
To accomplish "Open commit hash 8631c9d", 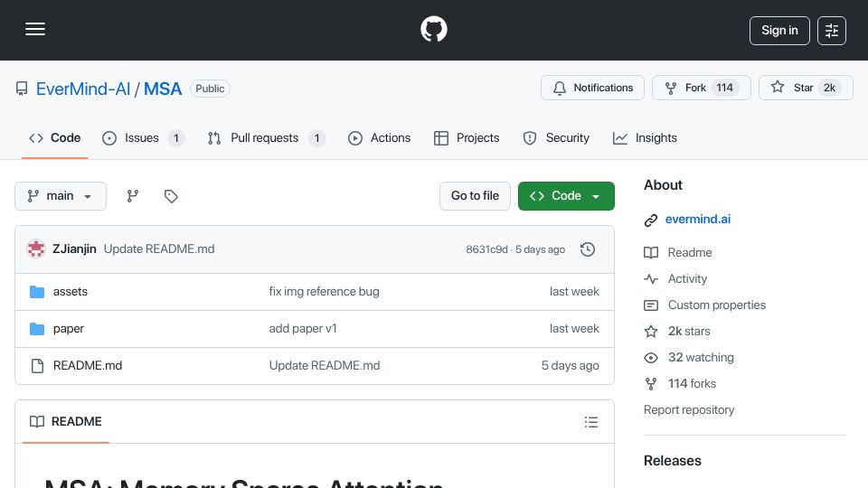I will click(x=486, y=249).
